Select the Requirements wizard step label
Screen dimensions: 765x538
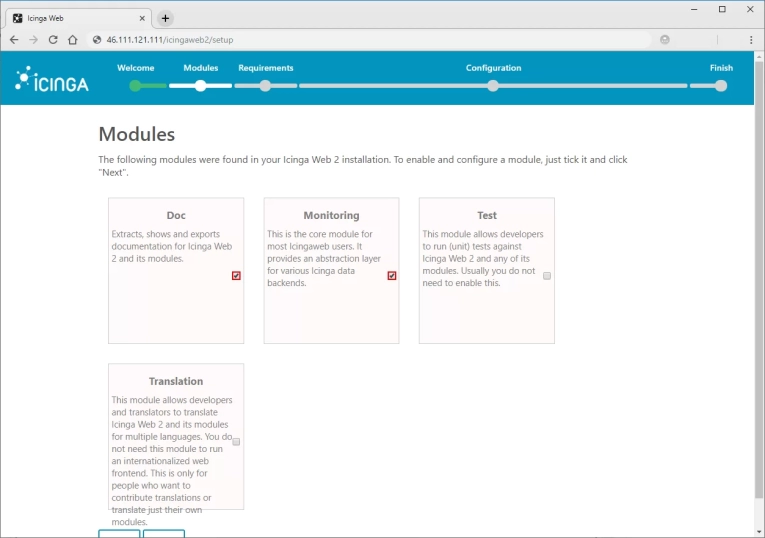266,68
